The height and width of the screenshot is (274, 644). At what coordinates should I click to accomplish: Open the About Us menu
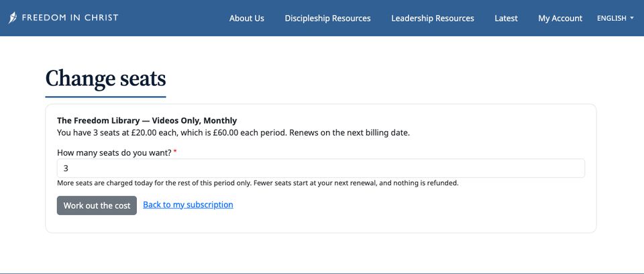(246, 18)
